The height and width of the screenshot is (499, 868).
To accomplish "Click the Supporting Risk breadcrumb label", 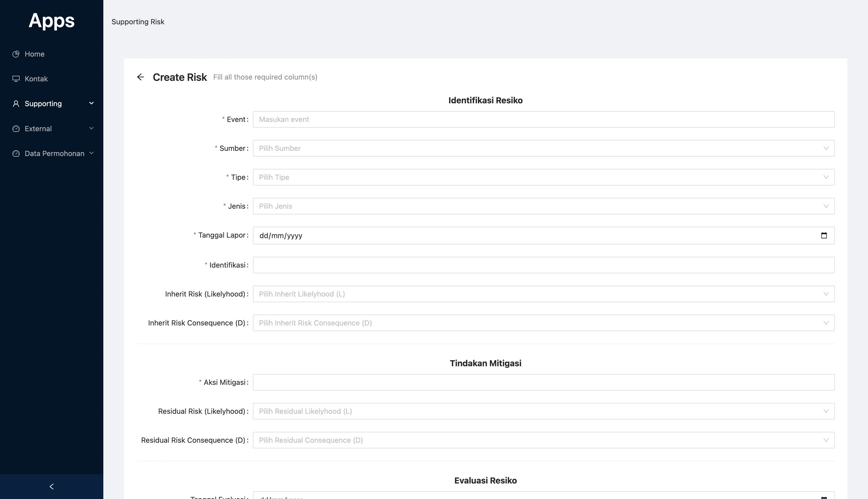I will point(138,22).
